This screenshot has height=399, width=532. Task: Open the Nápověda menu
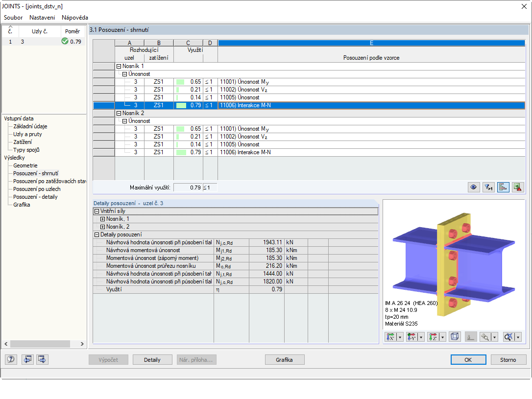(x=75, y=17)
